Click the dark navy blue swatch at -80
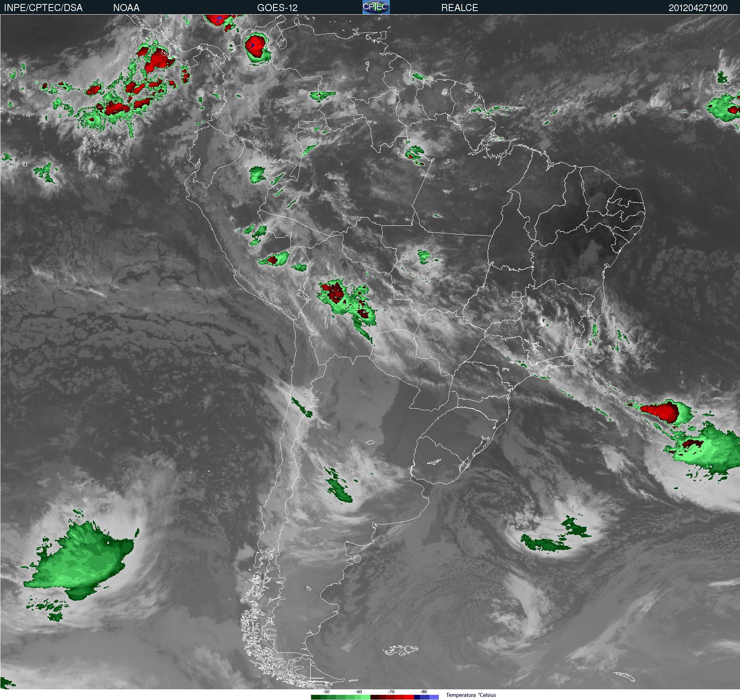Viewport: 740px width, 700px height. tap(417, 697)
